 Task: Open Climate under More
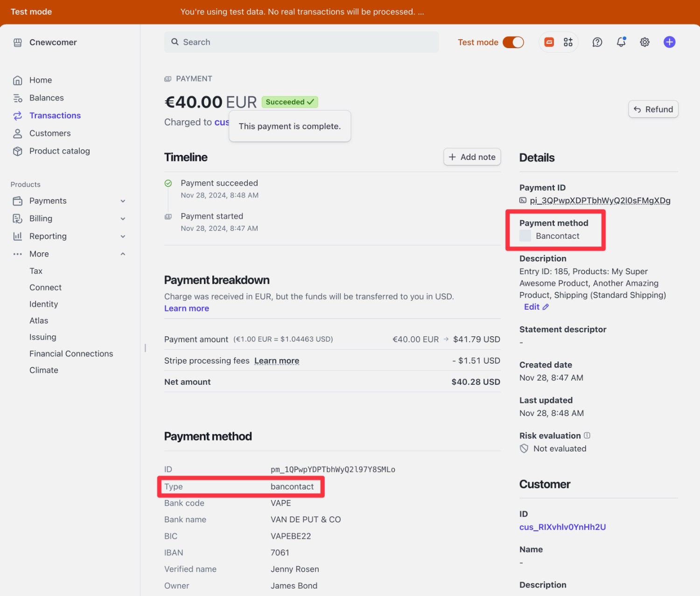pos(44,370)
